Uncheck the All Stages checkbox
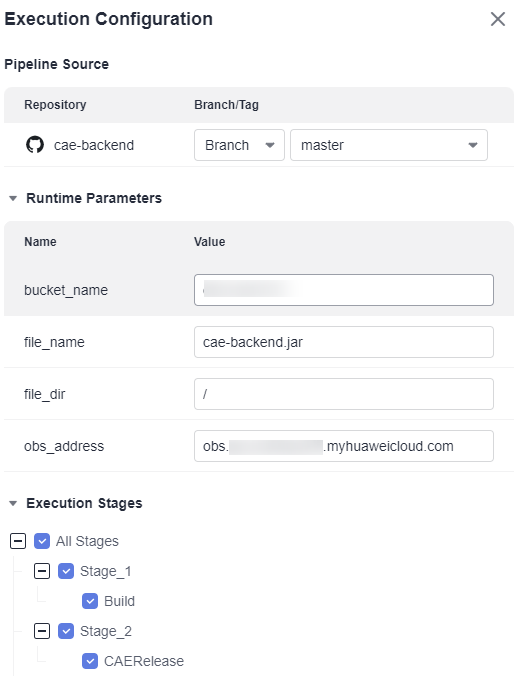This screenshot has width=531, height=688. coord(42,541)
